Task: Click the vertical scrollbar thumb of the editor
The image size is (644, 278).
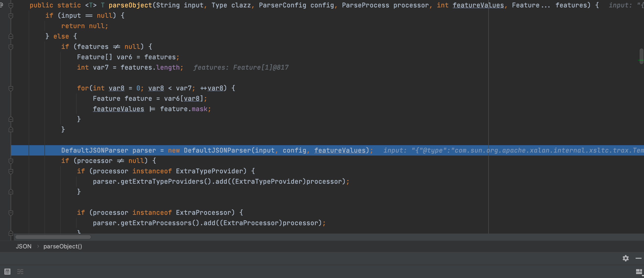Action: point(641,56)
